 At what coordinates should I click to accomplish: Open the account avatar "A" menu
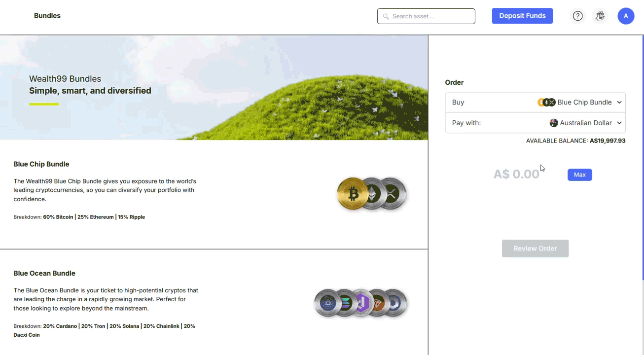click(x=626, y=16)
